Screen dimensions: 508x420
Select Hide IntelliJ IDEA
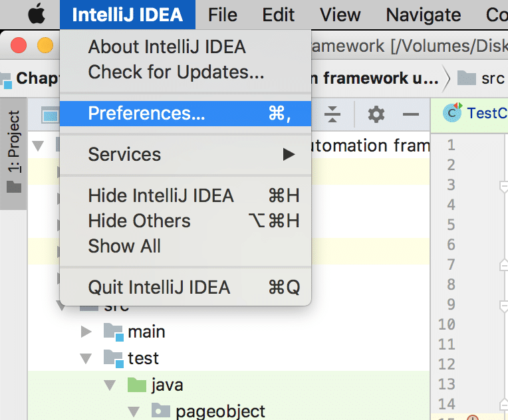(186, 195)
